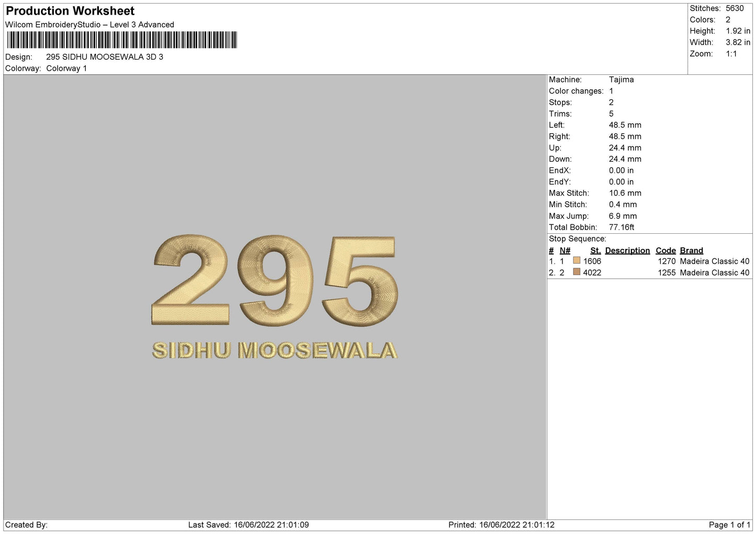Click the color swatch for stop 2
The image size is (756, 534).
click(577, 272)
